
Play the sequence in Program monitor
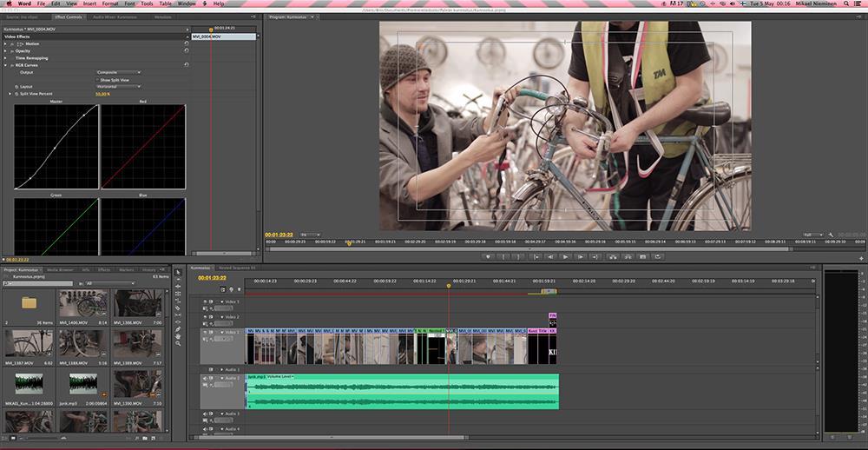[565, 256]
